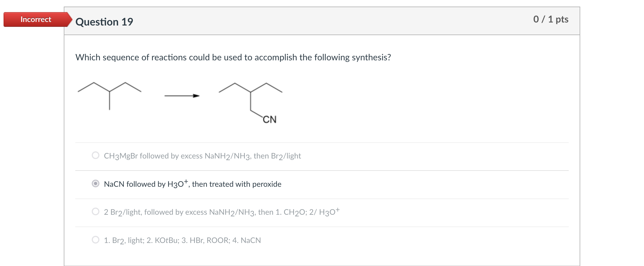Click the empty circle beside CH3MgBr option

(x=95, y=155)
